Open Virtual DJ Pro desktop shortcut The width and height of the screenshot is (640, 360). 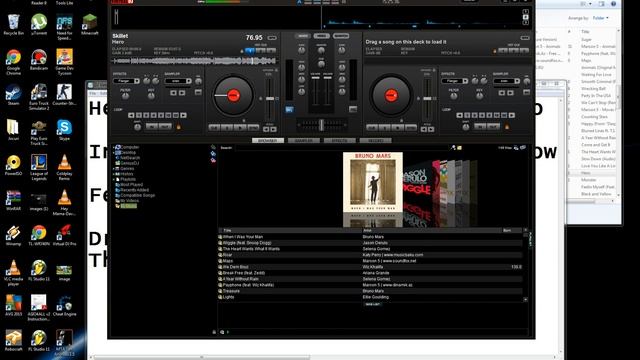pyautogui.click(x=64, y=235)
